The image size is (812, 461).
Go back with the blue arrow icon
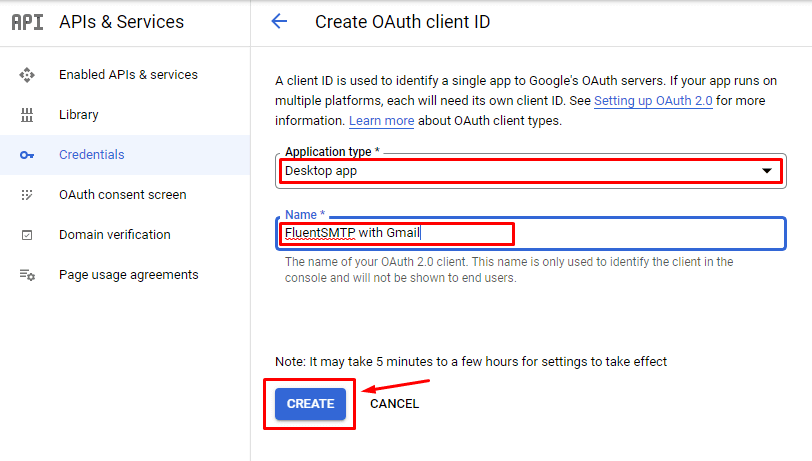[279, 21]
